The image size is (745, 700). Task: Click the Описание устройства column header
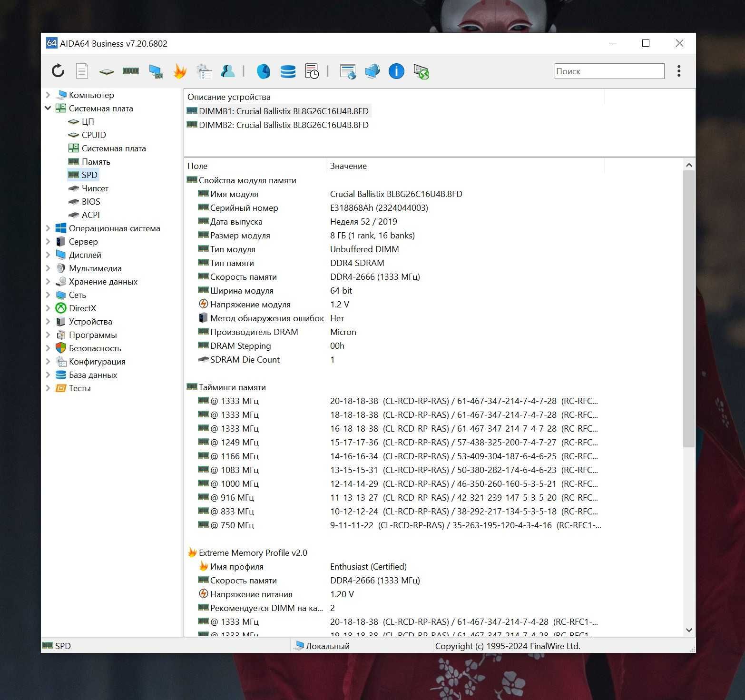394,97
